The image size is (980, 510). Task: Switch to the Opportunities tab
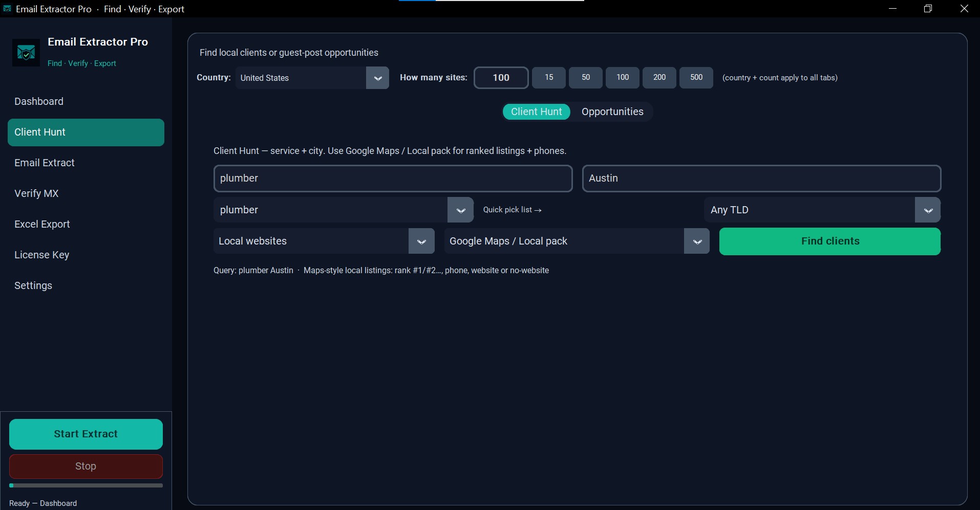[x=612, y=112]
